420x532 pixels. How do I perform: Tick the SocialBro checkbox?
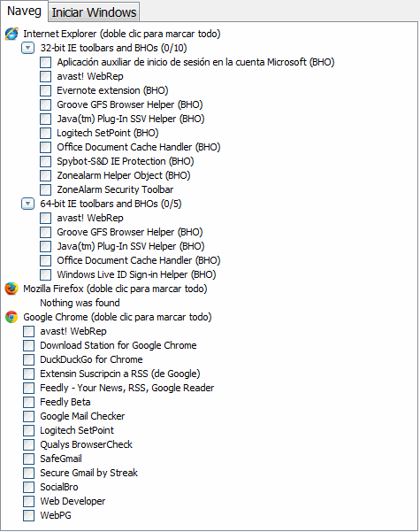click(x=29, y=487)
